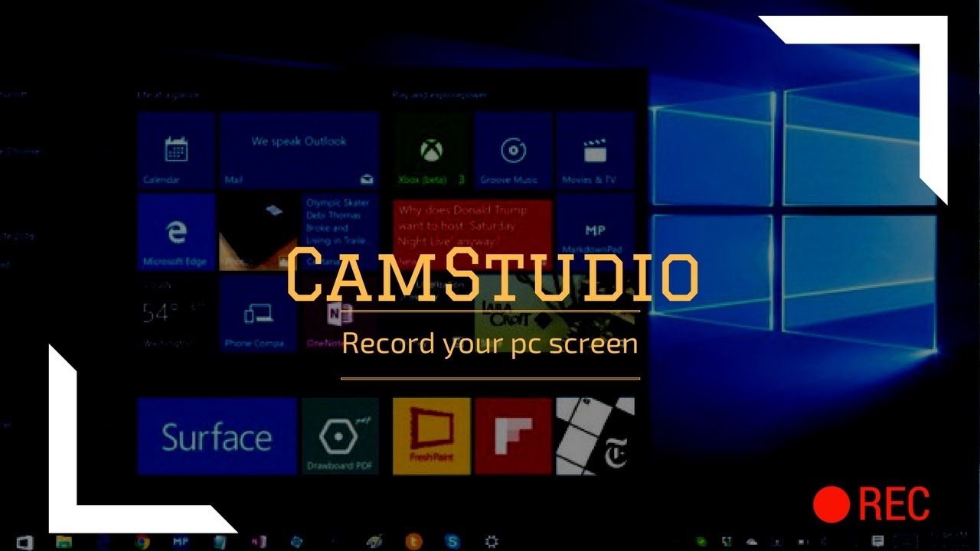This screenshot has width=980, height=551.
Task: Open the Groove Music tile
Action: pos(514,150)
